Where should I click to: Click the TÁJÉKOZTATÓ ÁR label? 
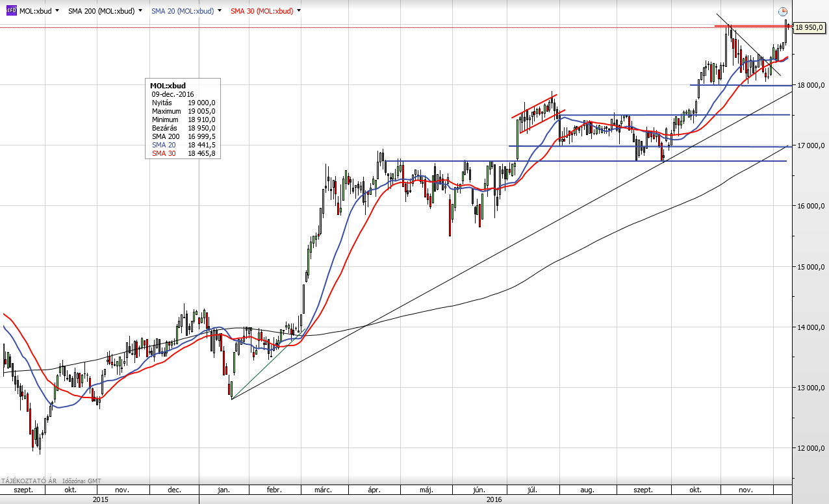coord(28,481)
